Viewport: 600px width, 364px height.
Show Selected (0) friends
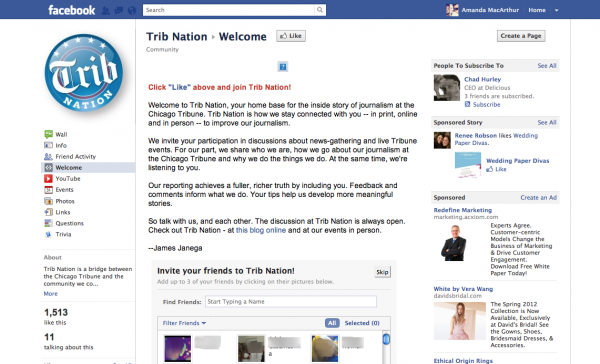362,323
